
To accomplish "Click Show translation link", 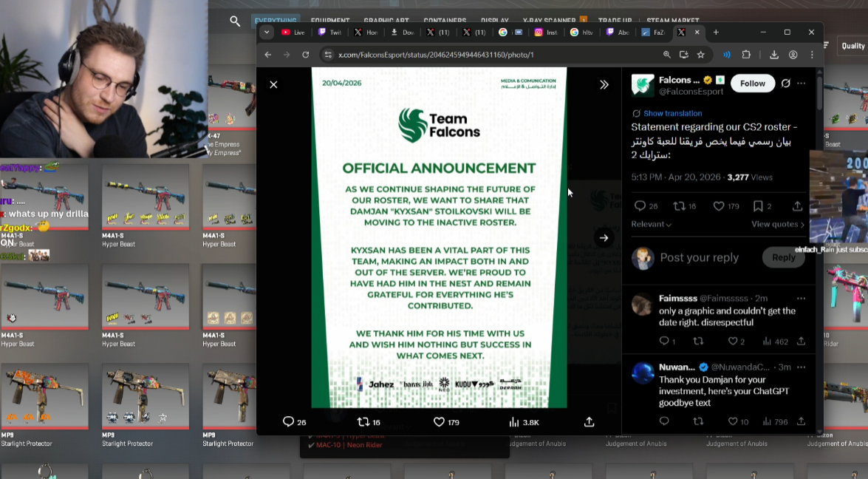I will click(672, 113).
